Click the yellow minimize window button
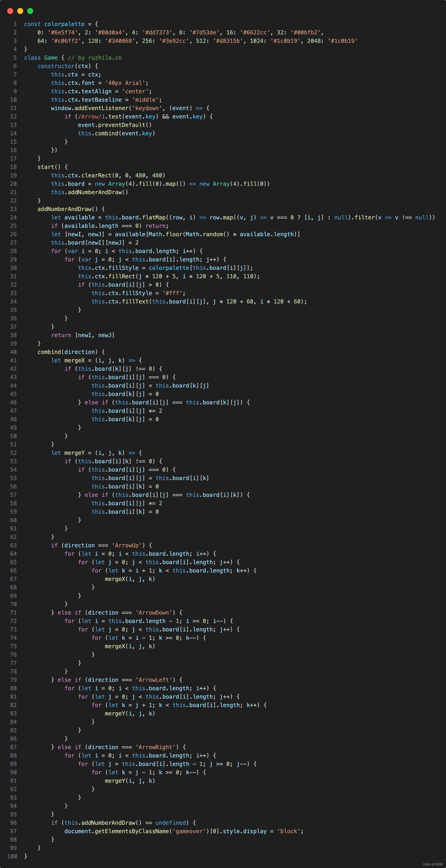Viewport: 446px width, 868px height. point(20,11)
